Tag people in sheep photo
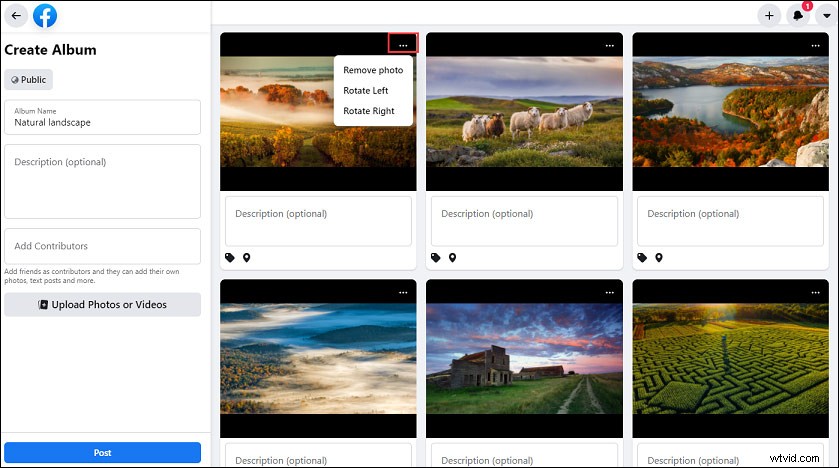Viewport: 839px width, 468px height. pos(436,258)
